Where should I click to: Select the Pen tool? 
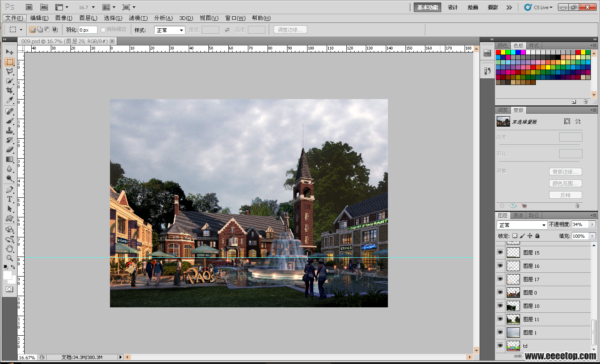[x=10, y=189]
